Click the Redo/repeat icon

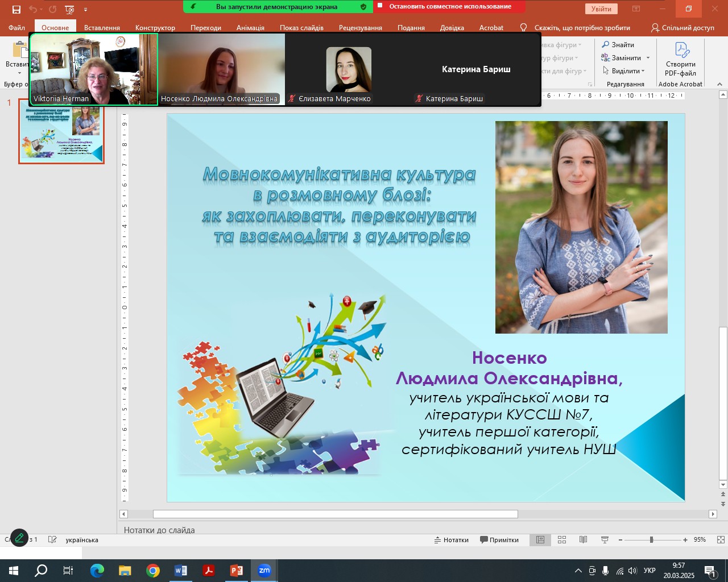coord(53,9)
